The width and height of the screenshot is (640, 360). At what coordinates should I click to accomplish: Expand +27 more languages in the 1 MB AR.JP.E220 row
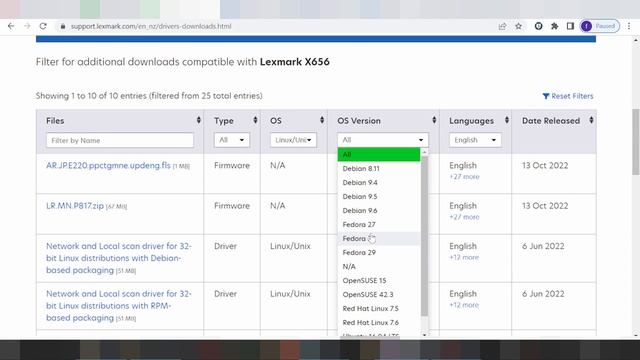coord(464,177)
